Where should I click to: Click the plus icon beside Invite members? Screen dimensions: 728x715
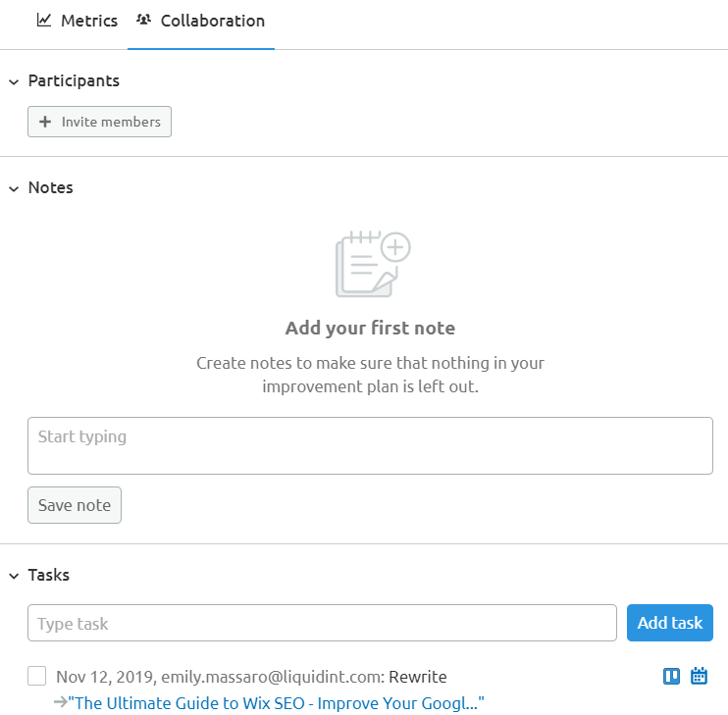pos(45,122)
